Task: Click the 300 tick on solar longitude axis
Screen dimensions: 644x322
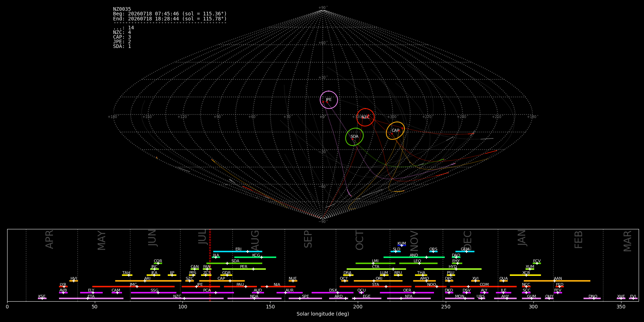Action: (533, 307)
